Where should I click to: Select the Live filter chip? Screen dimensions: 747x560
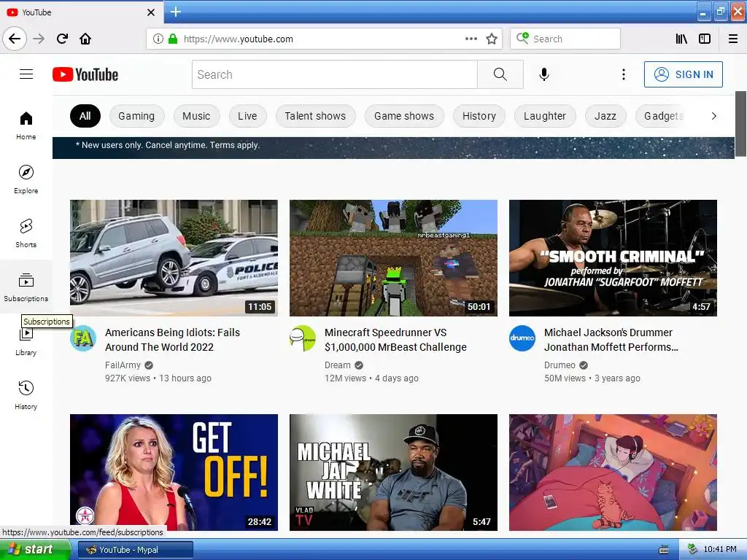[x=247, y=116]
